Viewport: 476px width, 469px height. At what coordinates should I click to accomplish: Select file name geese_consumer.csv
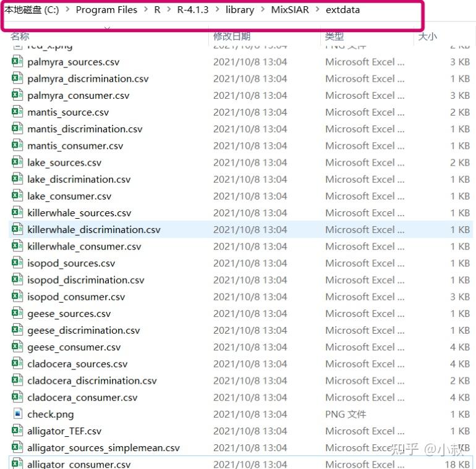(x=74, y=347)
